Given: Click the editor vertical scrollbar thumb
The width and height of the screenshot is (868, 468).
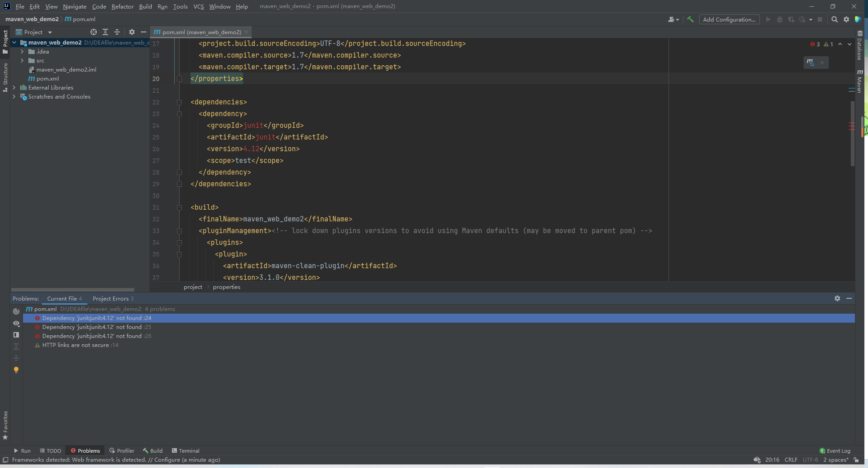Looking at the screenshot, I should 852,134.
